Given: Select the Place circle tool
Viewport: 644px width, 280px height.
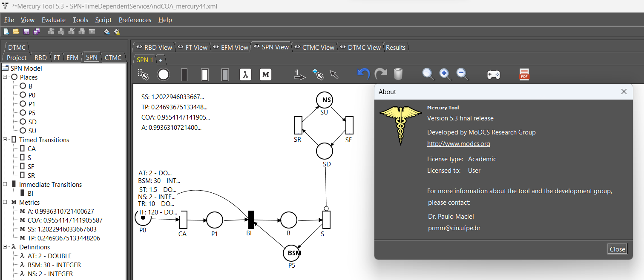Looking at the screenshot, I should [x=164, y=74].
